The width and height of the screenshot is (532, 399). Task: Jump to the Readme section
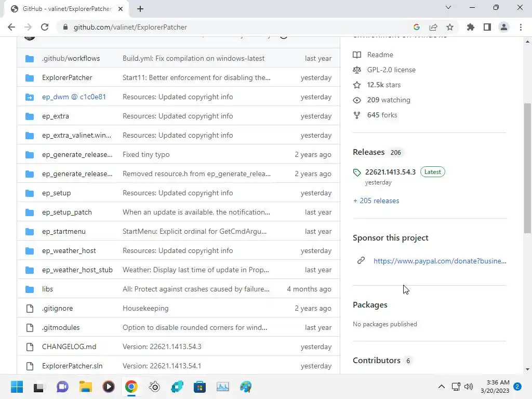380,55
